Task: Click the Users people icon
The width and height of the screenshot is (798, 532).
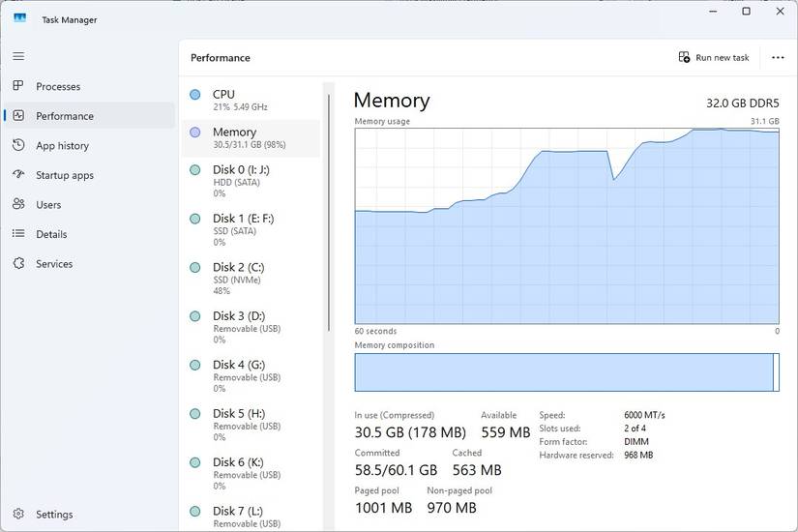Action: [18, 204]
